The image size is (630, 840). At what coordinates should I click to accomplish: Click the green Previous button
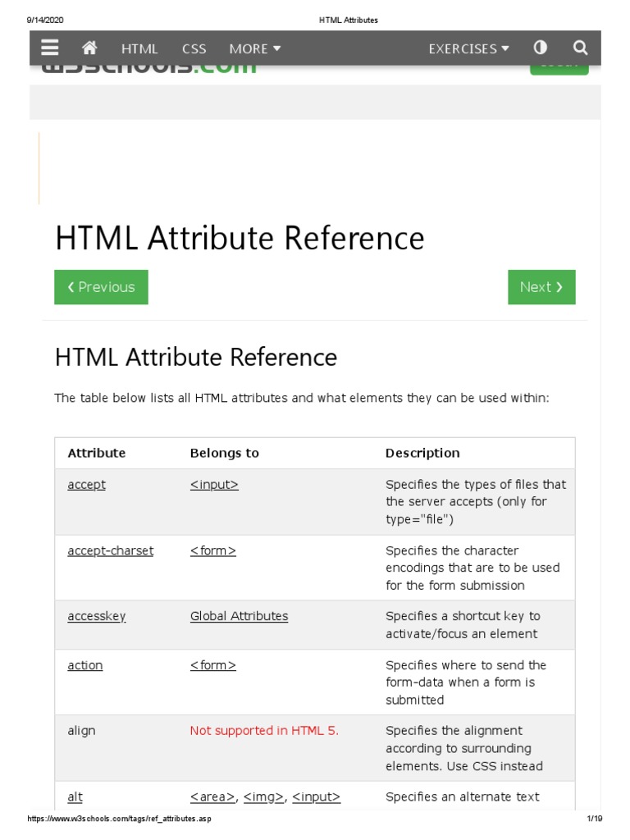tap(101, 287)
